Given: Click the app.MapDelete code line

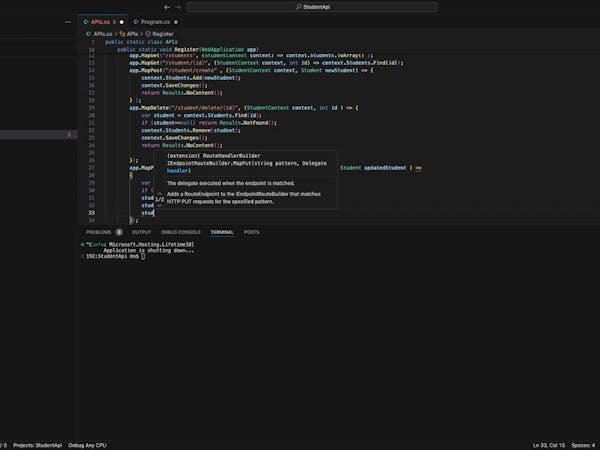Looking at the screenshot, I should [x=244, y=108].
